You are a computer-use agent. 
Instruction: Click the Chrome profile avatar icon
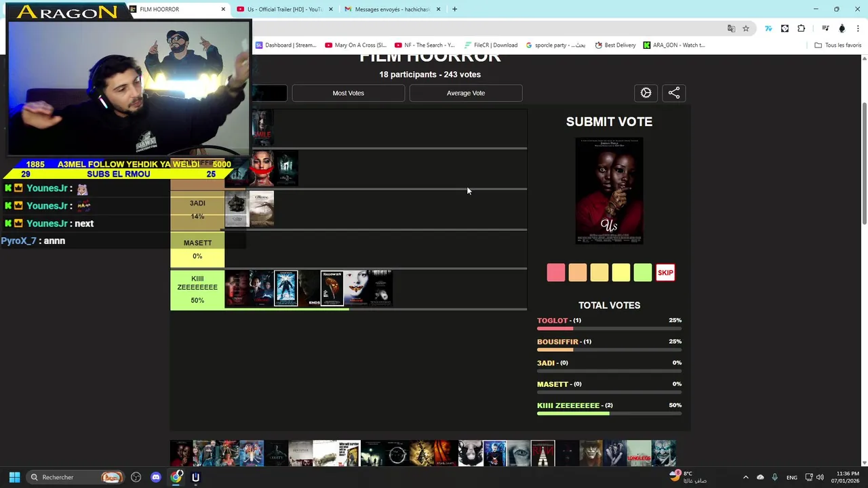point(842,28)
